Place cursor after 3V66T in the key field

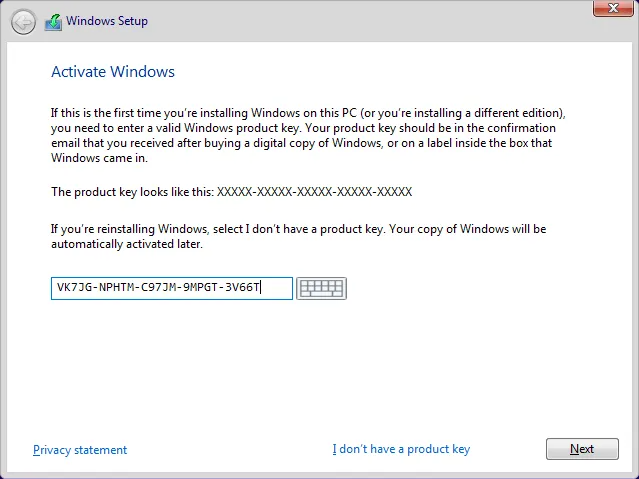[262, 288]
